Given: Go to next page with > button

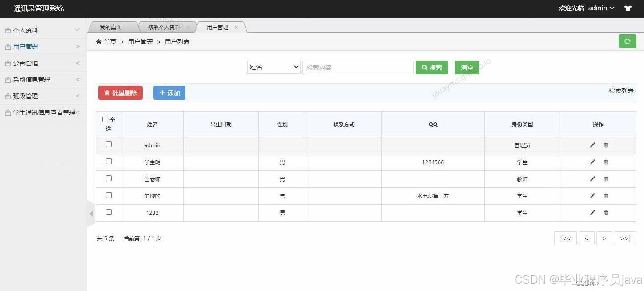Looking at the screenshot, I should 604,238.
